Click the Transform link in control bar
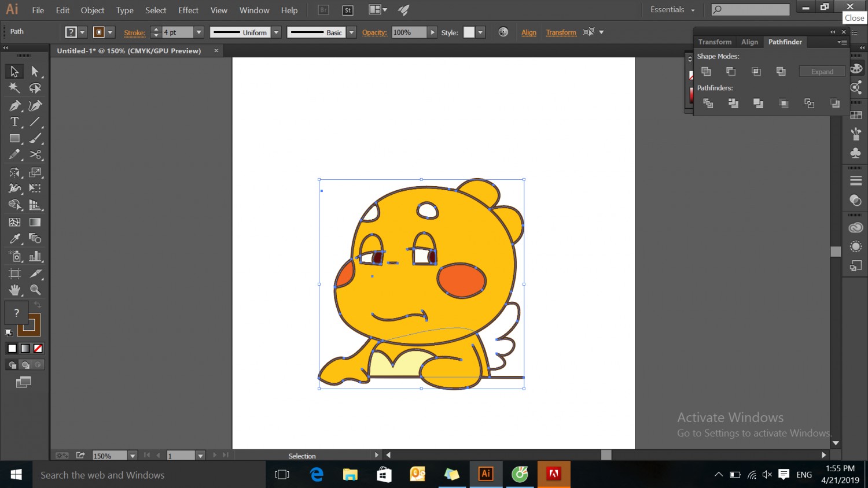 561,32
